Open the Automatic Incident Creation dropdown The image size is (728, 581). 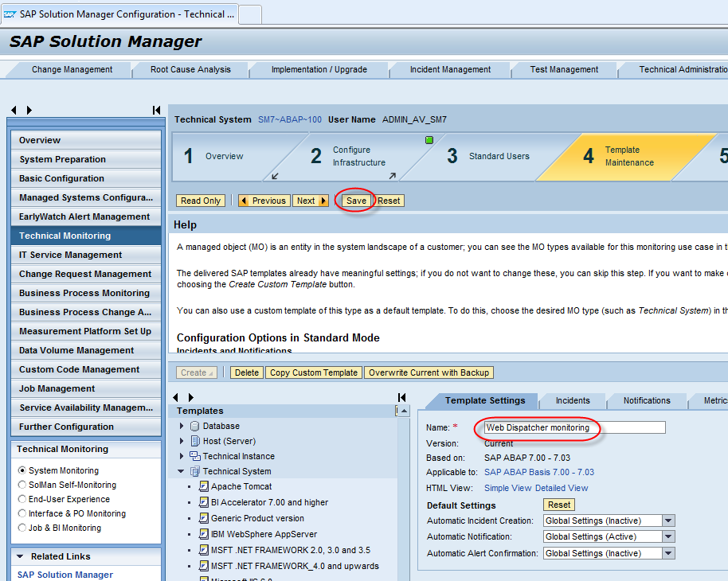pos(668,521)
